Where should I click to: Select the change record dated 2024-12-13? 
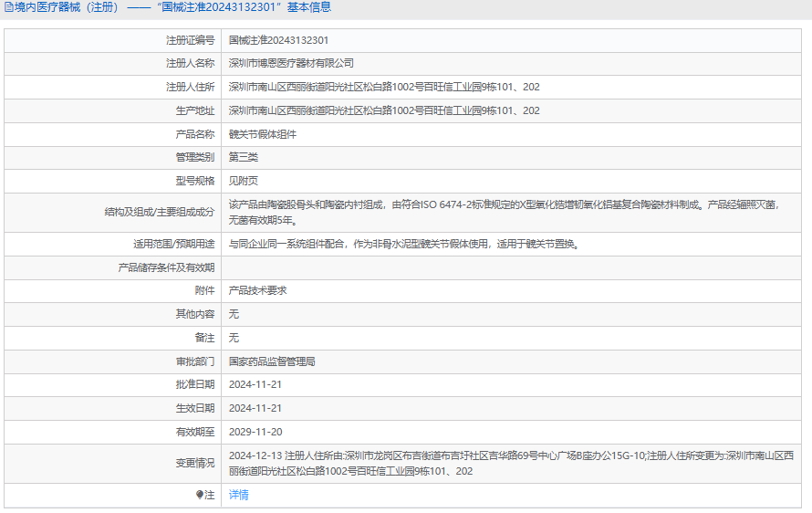click(x=511, y=464)
